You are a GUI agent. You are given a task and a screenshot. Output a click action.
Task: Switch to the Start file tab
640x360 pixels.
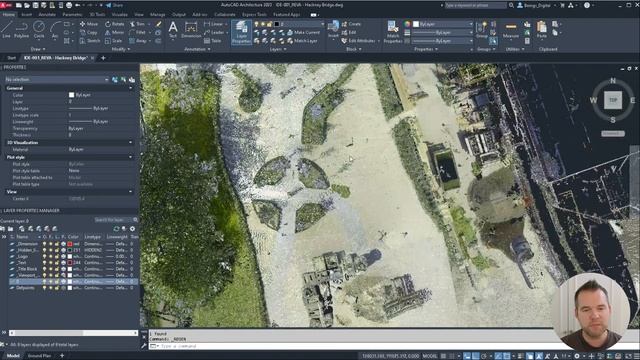(11, 58)
